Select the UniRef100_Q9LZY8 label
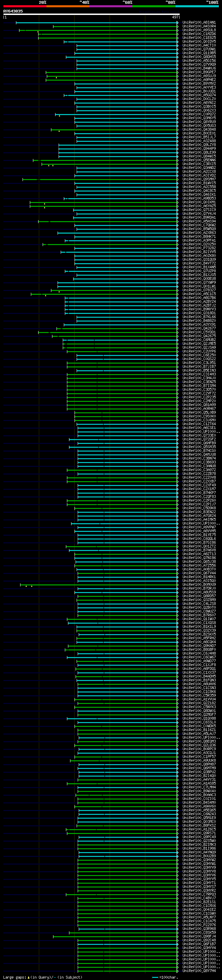This screenshot has width=222, height=980. [x=199, y=145]
